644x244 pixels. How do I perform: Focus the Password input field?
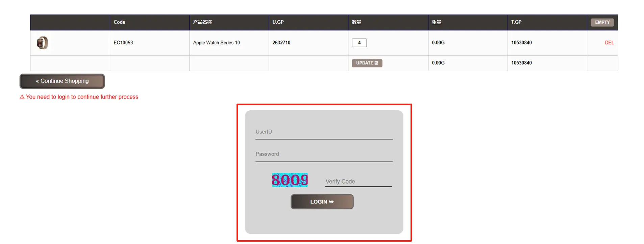tap(323, 154)
